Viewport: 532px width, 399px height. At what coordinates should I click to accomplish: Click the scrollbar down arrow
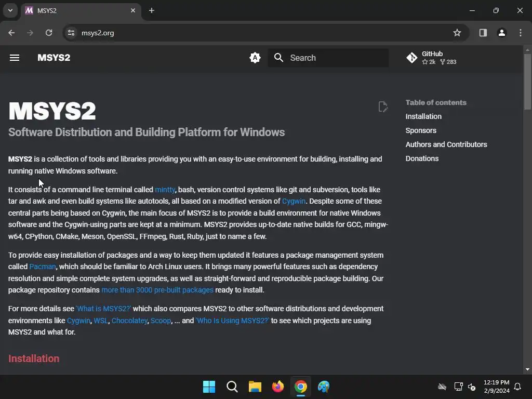(x=527, y=369)
